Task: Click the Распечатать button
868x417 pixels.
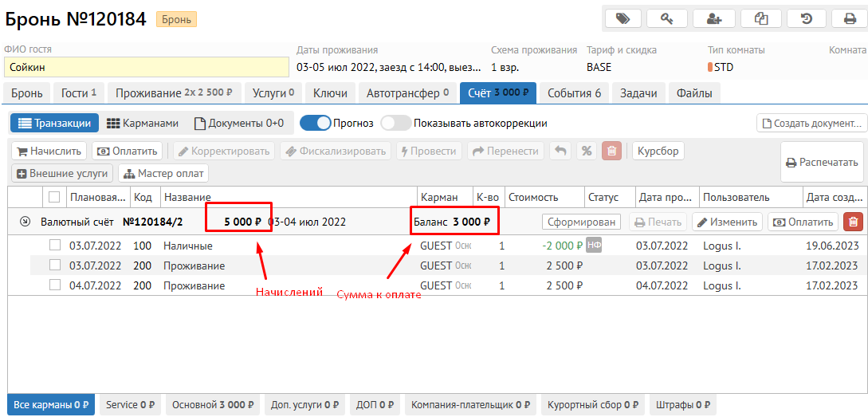Action: pyautogui.click(x=822, y=163)
